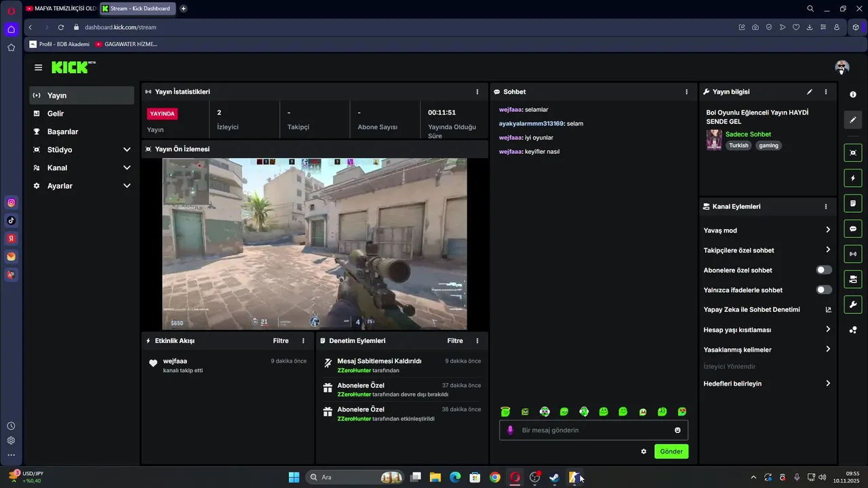Screen dimensions: 868x488
Task: Open chat settings gear icon
Action: (644, 451)
